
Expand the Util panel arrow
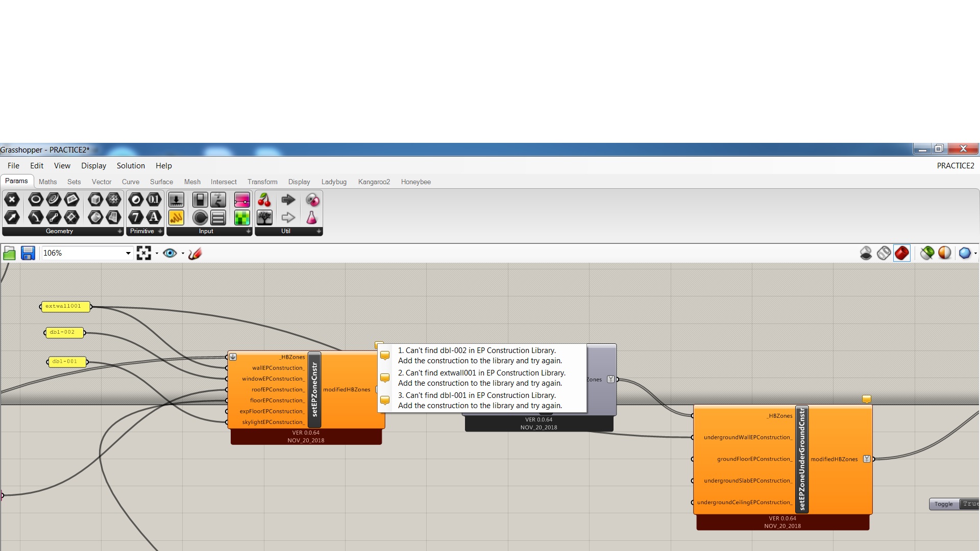[319, 231]
